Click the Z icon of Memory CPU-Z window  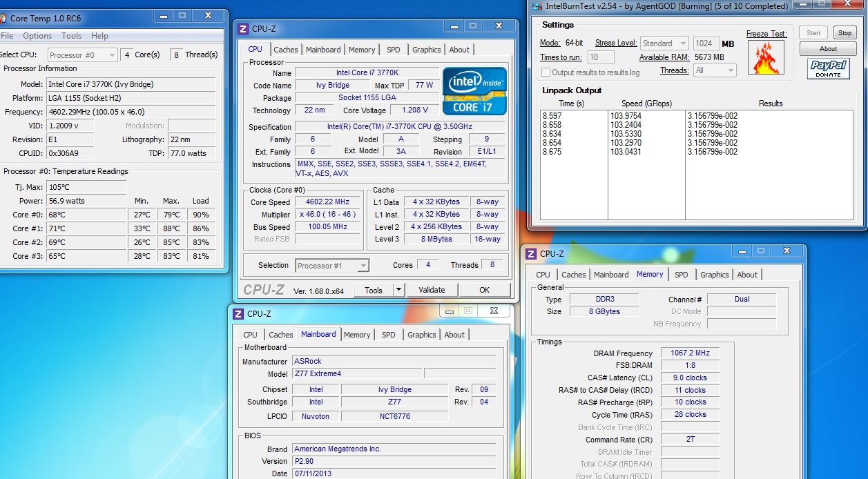(x=531, y=253)
